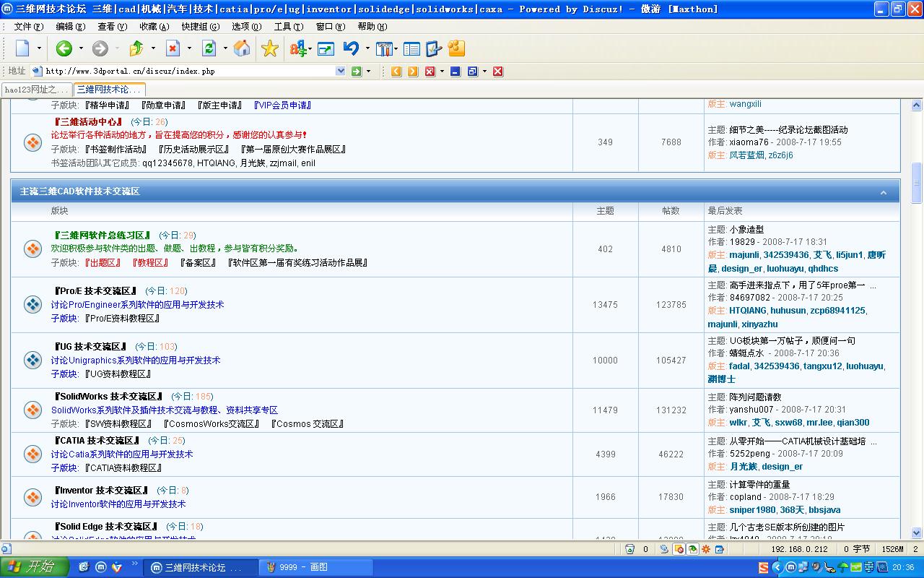Click the 开始 Start button
This screenshot has width=924, height=578.
(x=35, y=567)
